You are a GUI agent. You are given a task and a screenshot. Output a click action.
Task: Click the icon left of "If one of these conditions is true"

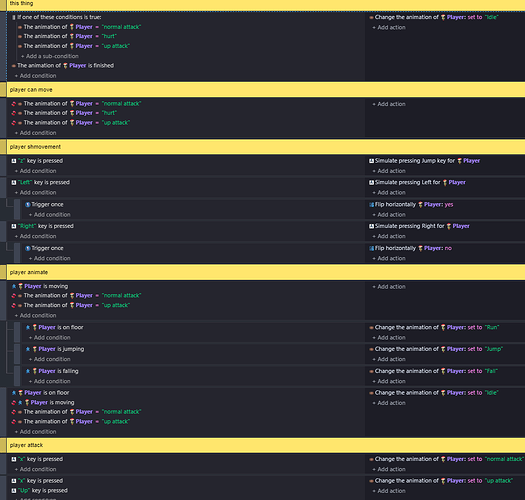pyautogui.click(x=14, y=17)
